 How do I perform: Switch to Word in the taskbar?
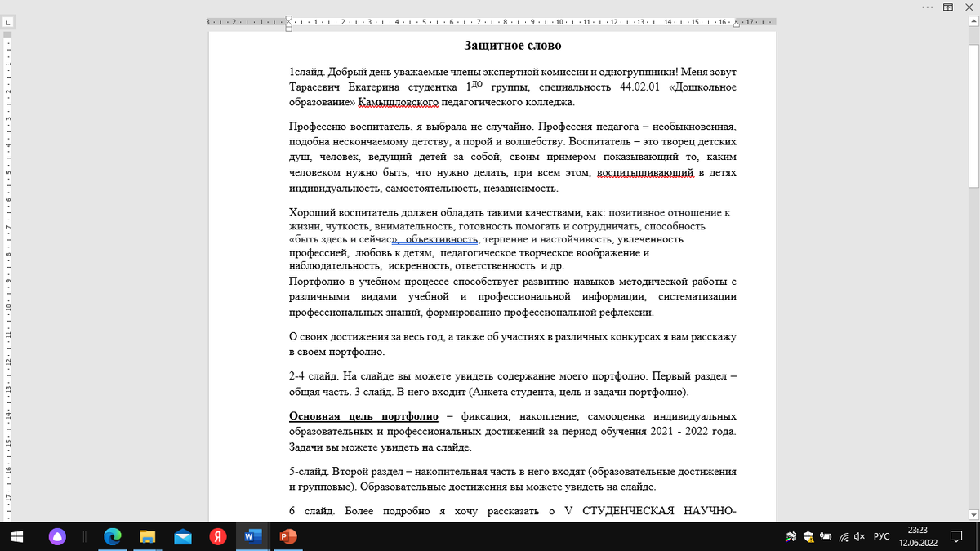(x=252, y=536)
